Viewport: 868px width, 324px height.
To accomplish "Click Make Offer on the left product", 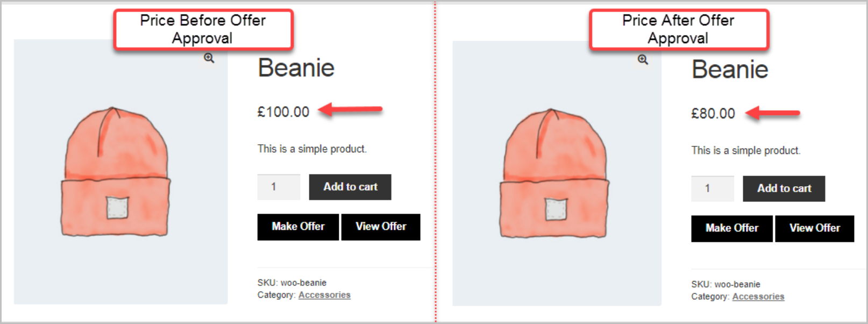I will point(298,227).
